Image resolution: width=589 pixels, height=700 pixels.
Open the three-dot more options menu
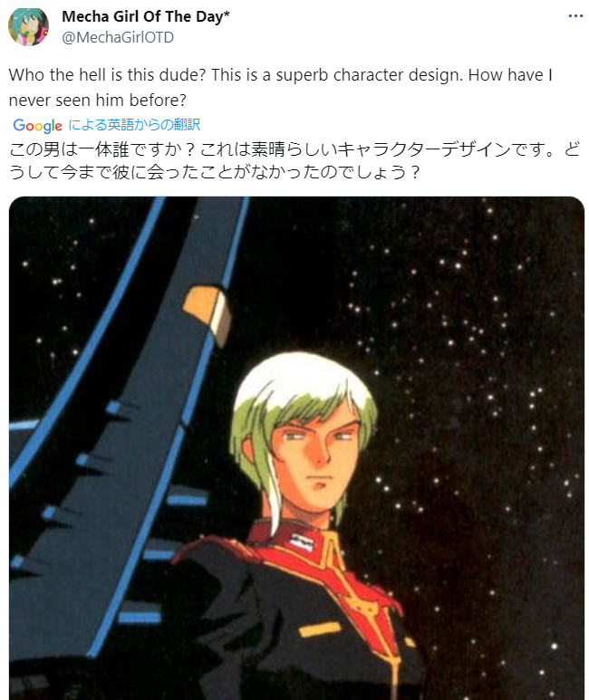click(x=575, y=16)
